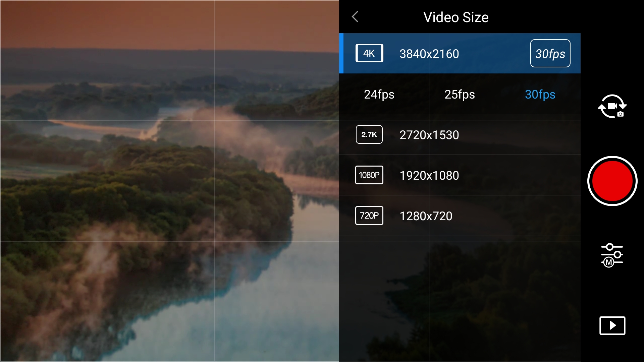Image resolution: width=644 pixels, height=362 pixels.
Task: Tap the 720P resolution badge
Action: [369, 216]
